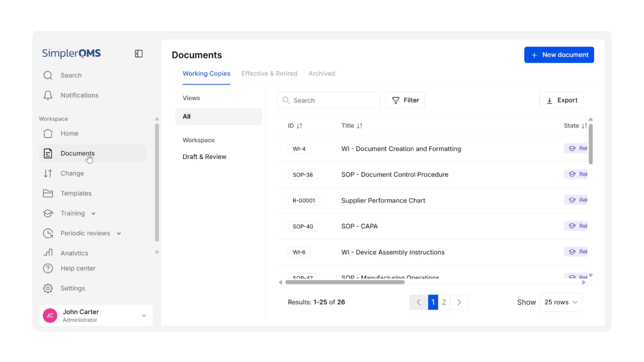Open the Archived tab
The width and height of the screenshot is (644, 362).
coord(321,73)
